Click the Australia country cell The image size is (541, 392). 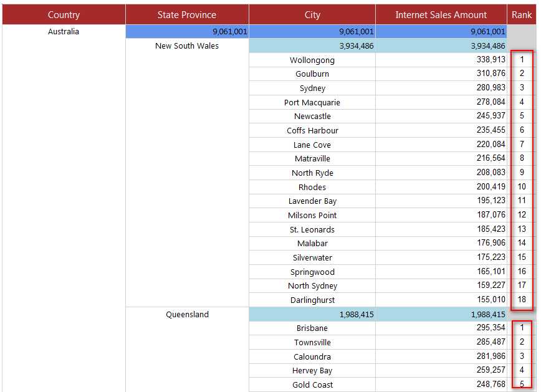64,31
